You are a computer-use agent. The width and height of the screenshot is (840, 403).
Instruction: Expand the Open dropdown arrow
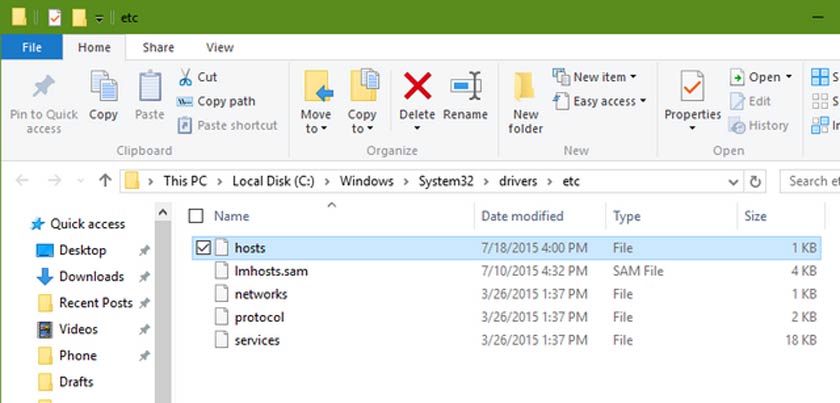click(x=789, y=77)
